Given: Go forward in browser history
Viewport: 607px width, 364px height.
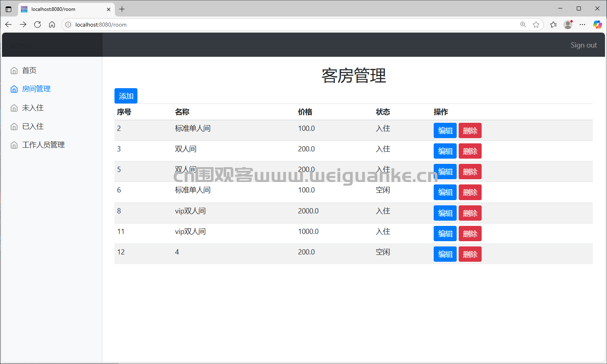Looking at the screenshot, I should click(23, 25).
